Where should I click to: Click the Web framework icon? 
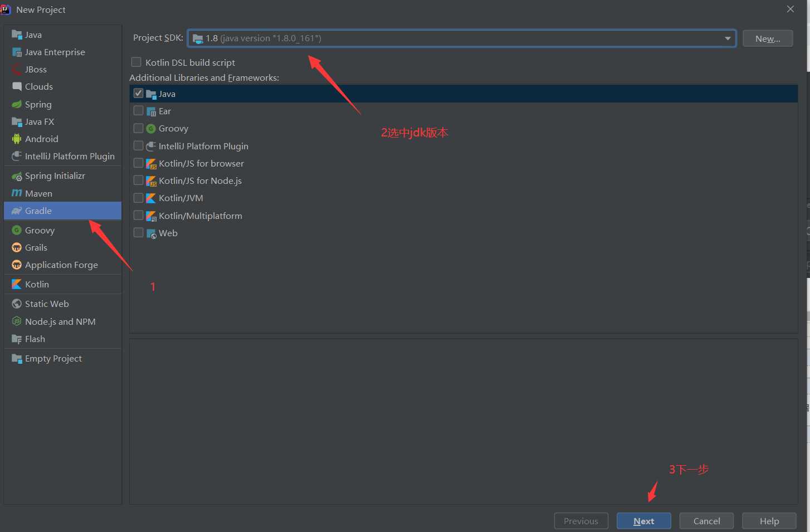(151, 233)
